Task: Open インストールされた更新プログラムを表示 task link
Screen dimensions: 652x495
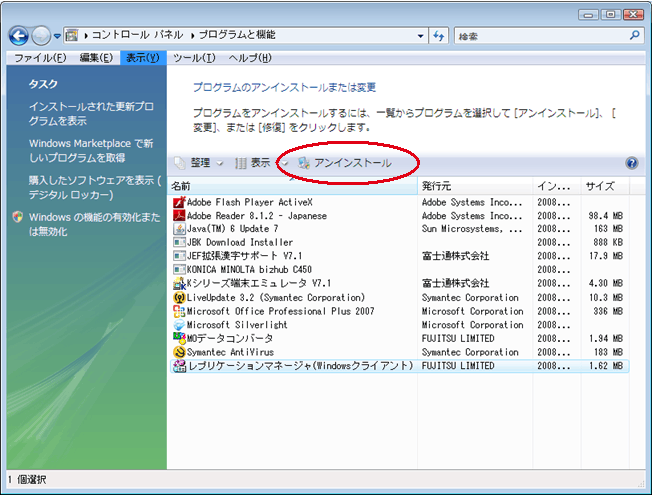Action: (x=91, y=114)
